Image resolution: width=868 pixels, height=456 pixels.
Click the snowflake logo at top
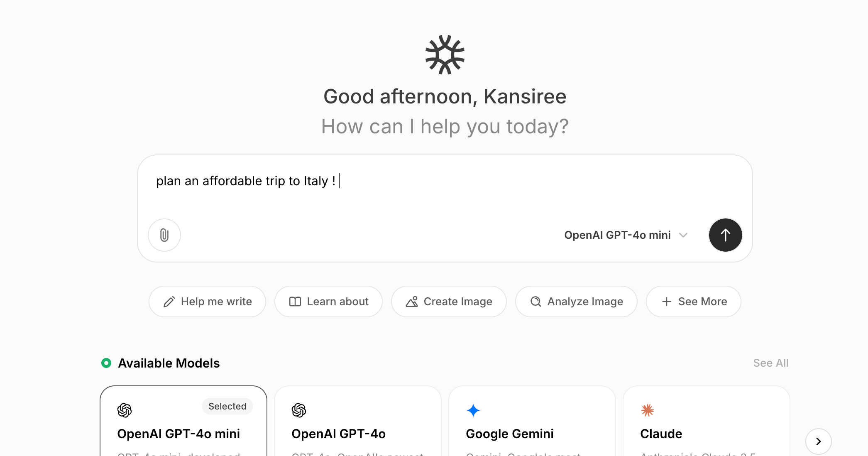pos(445,55)
